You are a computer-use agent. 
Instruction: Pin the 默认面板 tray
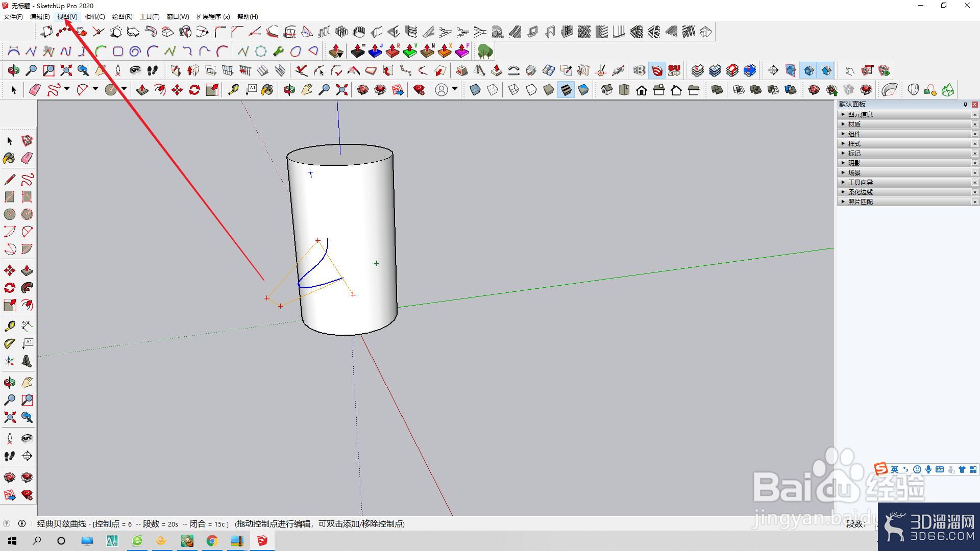click(965, 104)
